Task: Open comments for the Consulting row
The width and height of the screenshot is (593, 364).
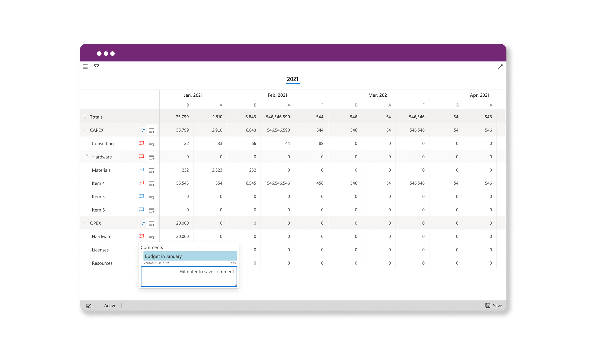Action: click(x=141, y=143)
